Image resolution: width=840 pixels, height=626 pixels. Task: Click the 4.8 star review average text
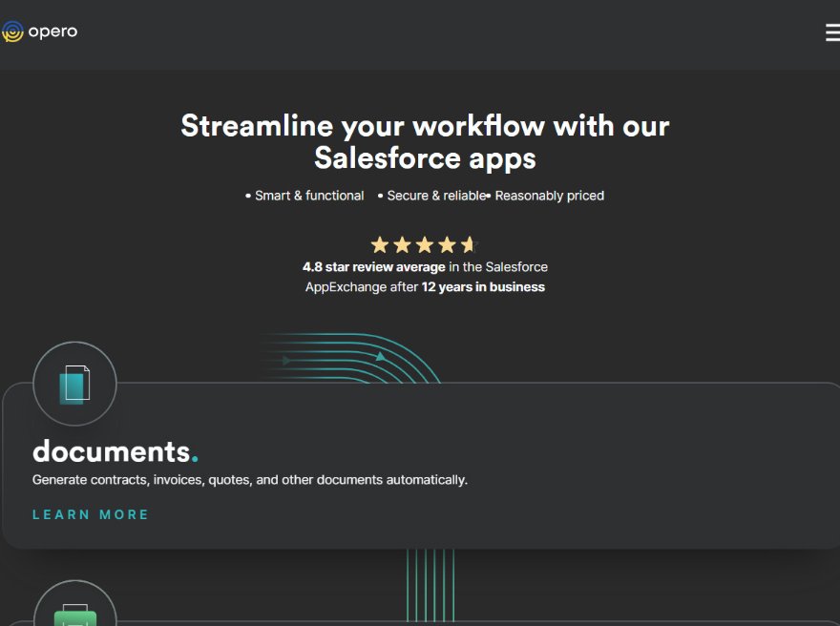[374, 266]
